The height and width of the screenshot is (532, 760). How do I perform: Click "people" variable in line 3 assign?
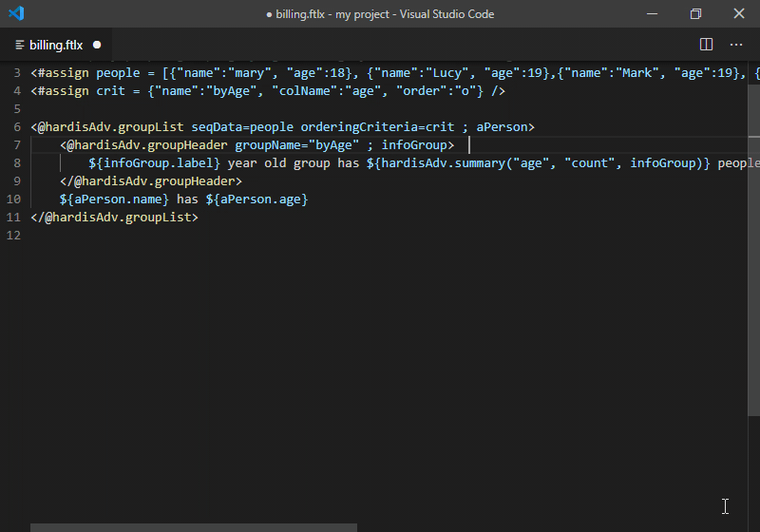(x=118, y=73)
